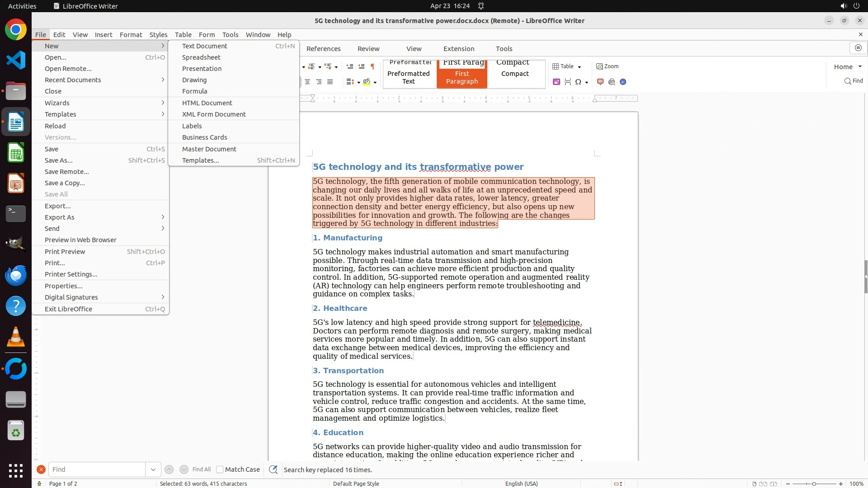Click Find and Replace icon in find bar
Image resolution: width=868 pixels, height=488 pixels.
(x=273, y=469)
